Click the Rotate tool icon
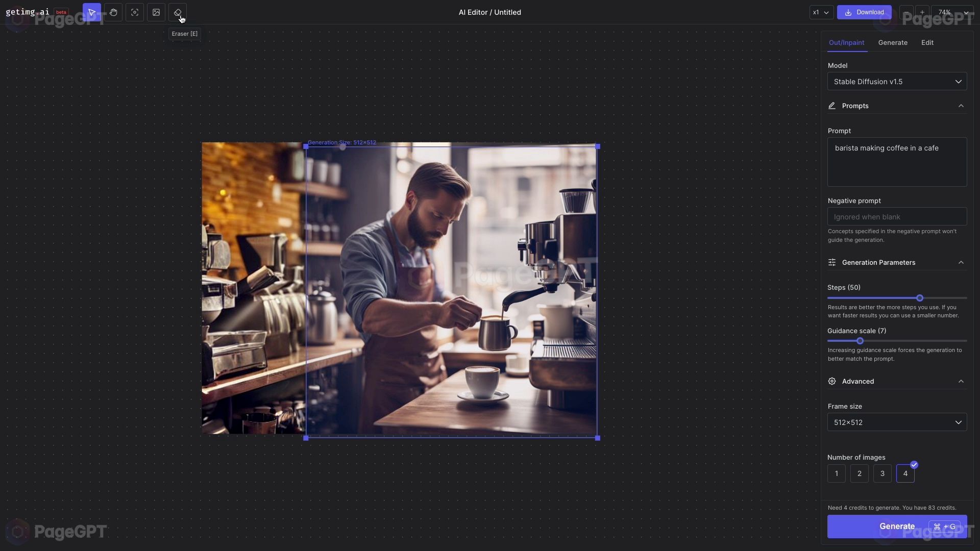The image size is (980, 551). [135, 12]
